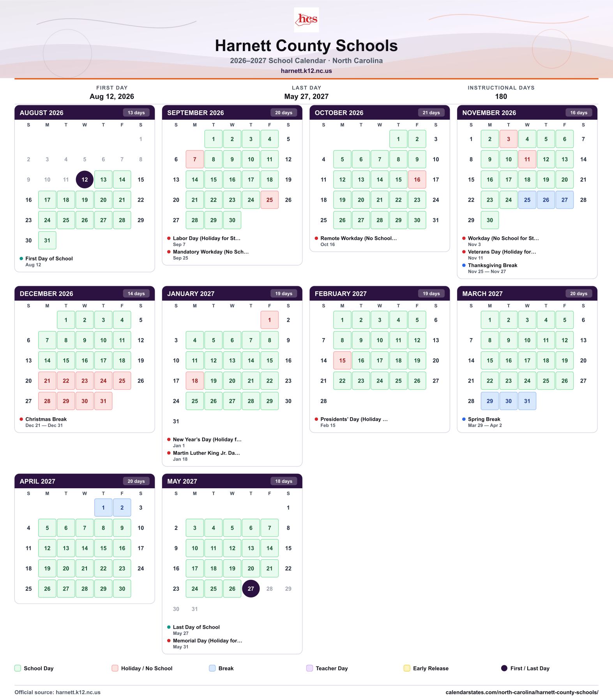Click the teal First Day of School bullet
The width and height of the screenshot is (613, 700).
click(21, 259)
